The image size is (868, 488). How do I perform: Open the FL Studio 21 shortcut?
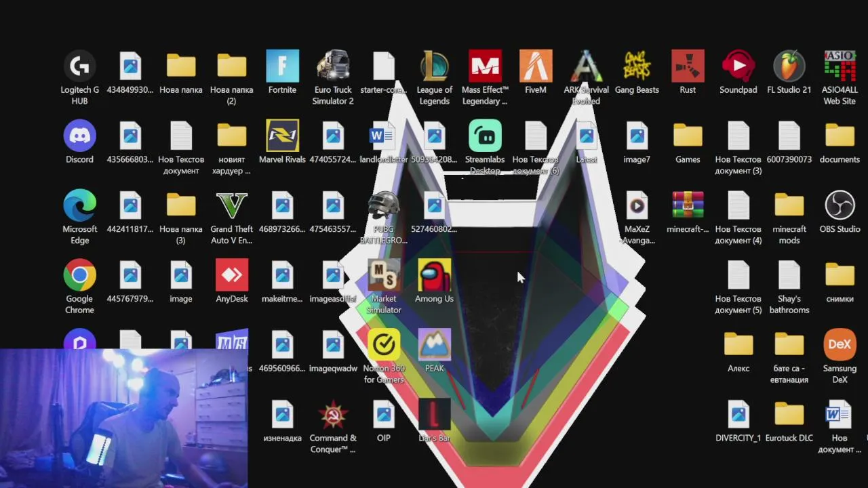(789, 72)
